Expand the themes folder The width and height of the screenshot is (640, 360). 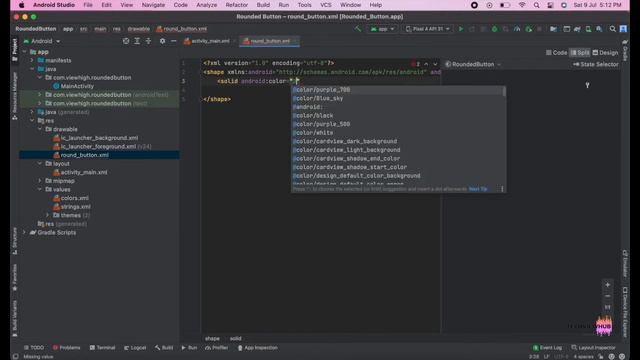coord(47,215)
